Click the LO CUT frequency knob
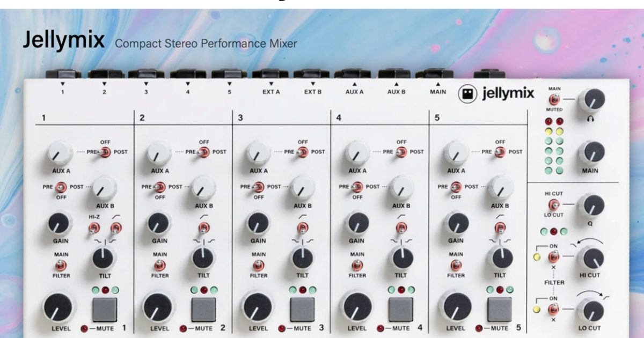Viewport: 644px width, 338px height. (590, 311)
